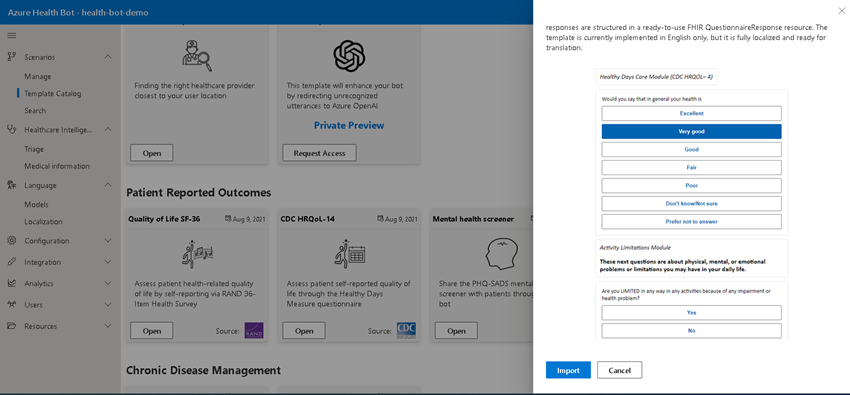The image size is (850, 395).
Task: Cancel the template import
Action: point(620,370)
